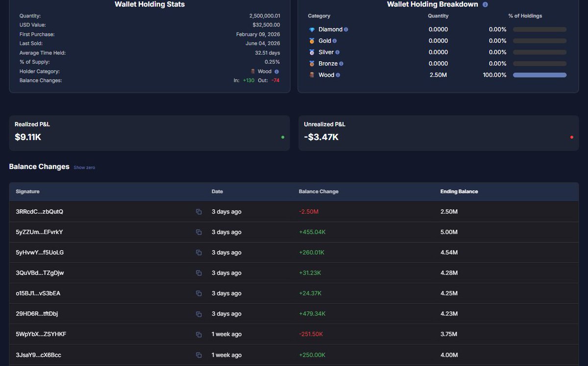Copy signature 5yZZUm...EFvrkY
The height and width of the screenshot is (366, 588).
tap(198, 232)
